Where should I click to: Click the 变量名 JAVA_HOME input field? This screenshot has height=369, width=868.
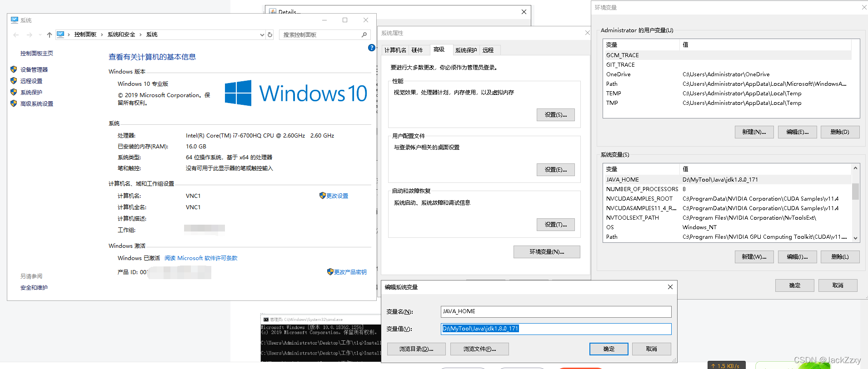(556, 312)
